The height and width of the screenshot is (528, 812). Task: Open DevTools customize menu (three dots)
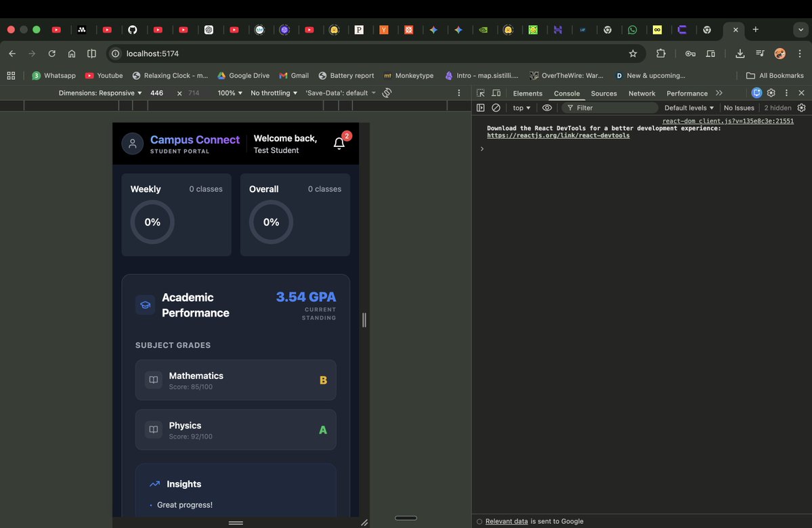pyautogui.click(x=786, y=93)
